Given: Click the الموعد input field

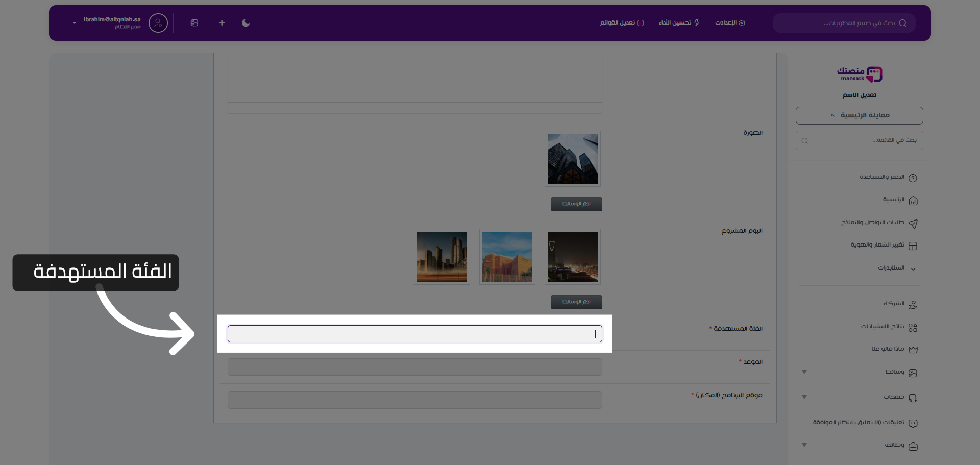Looking at the screenshot, I should [414, 367].
